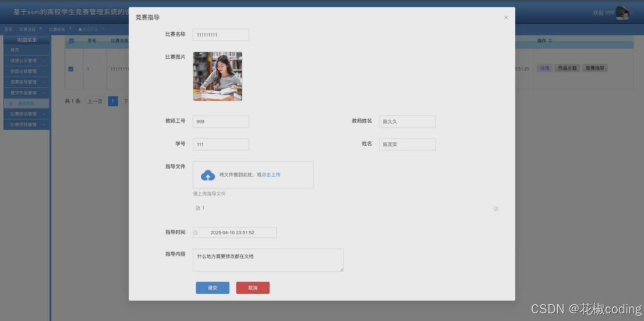This screenshot has width=644, height=321.
Task: Close the 比赛项目 tab with its X
Action: point(41,28)
